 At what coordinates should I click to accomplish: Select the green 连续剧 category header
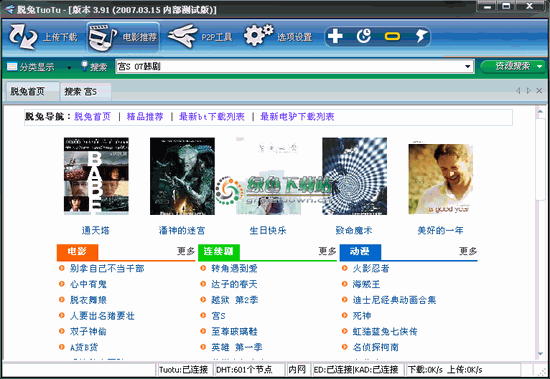219,251
